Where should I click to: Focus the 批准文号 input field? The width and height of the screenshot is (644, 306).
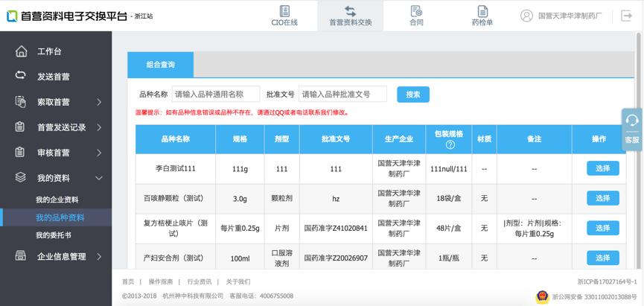coord(342,94)
